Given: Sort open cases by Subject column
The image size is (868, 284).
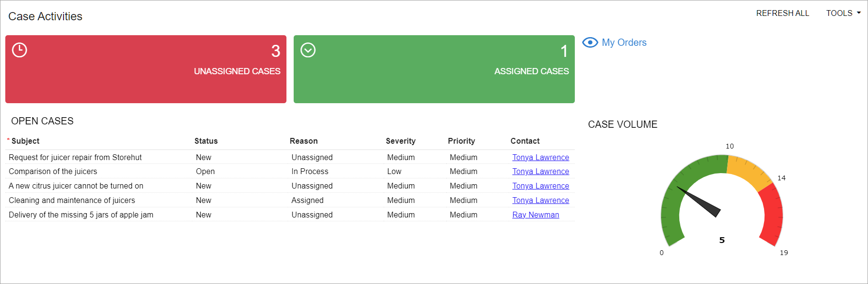Looking at the screenshot, I should pyautogui.click(x=26, y=141).
